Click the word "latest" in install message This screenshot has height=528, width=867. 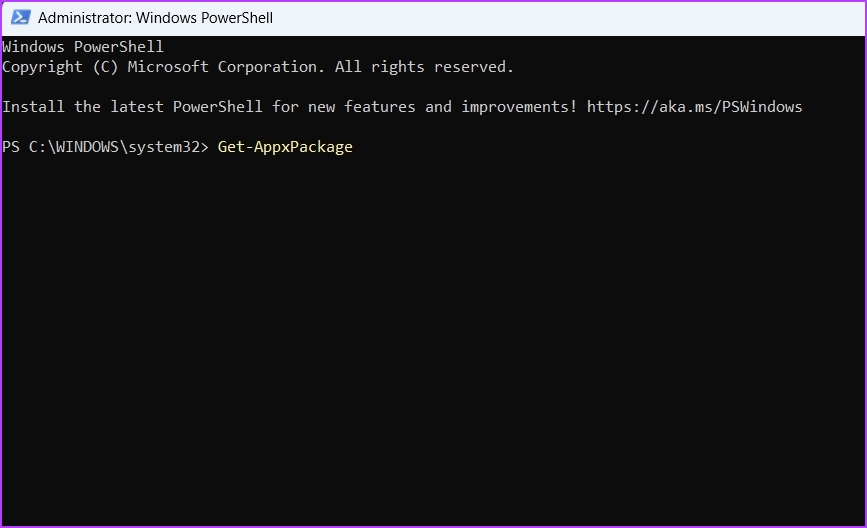coord(137,107)
